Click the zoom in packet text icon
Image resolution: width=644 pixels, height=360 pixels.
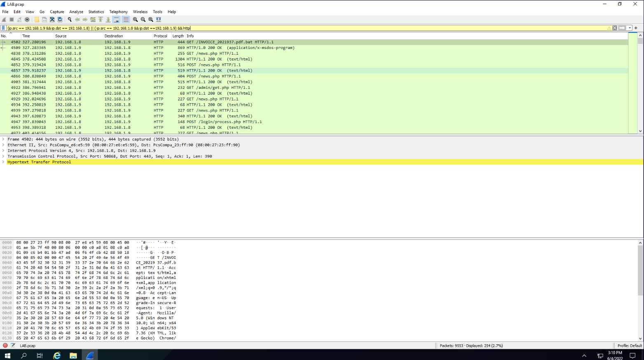tap(135, 19)
